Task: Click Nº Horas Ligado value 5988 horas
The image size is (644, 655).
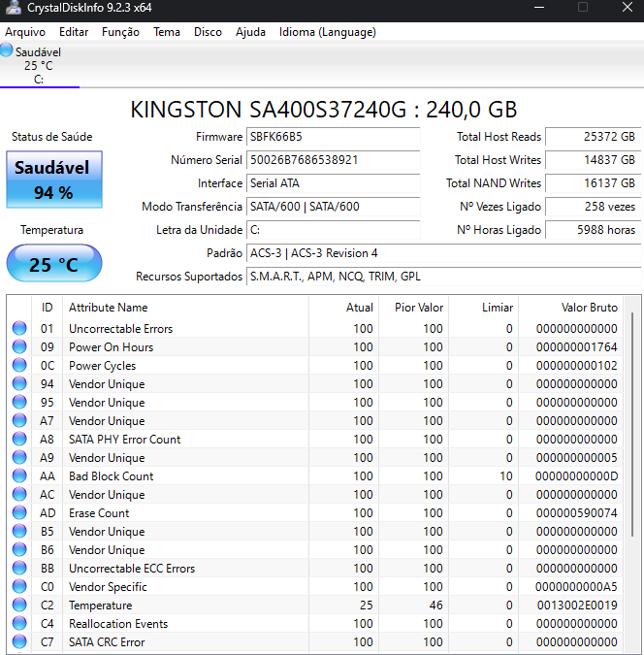Action: click(593, 230)
